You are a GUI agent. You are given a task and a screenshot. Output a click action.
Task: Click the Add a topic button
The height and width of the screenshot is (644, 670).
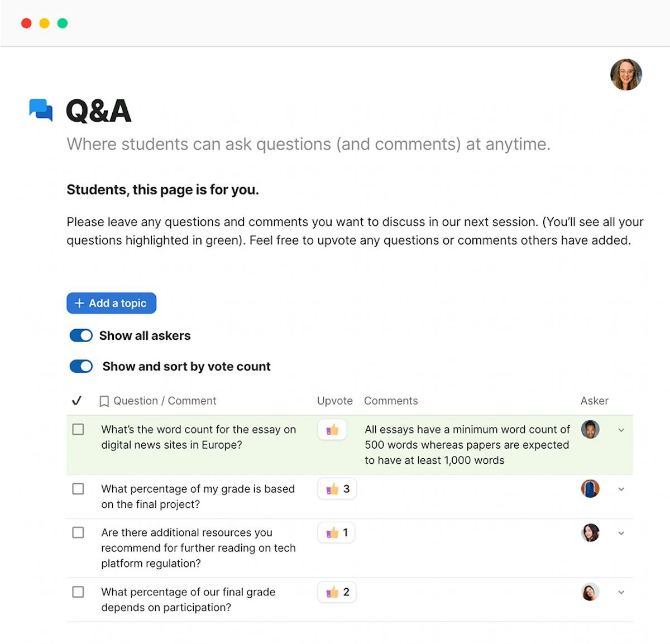pos(111,303)
